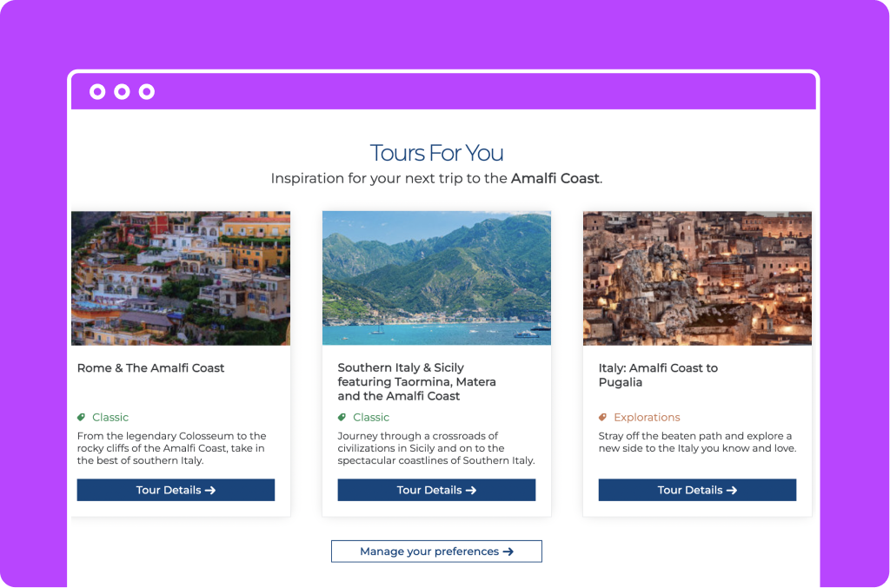Open the Manage your preferences link
Viewport: 890px width, 588px height.
pyautogui.click(x=436, y=552)
